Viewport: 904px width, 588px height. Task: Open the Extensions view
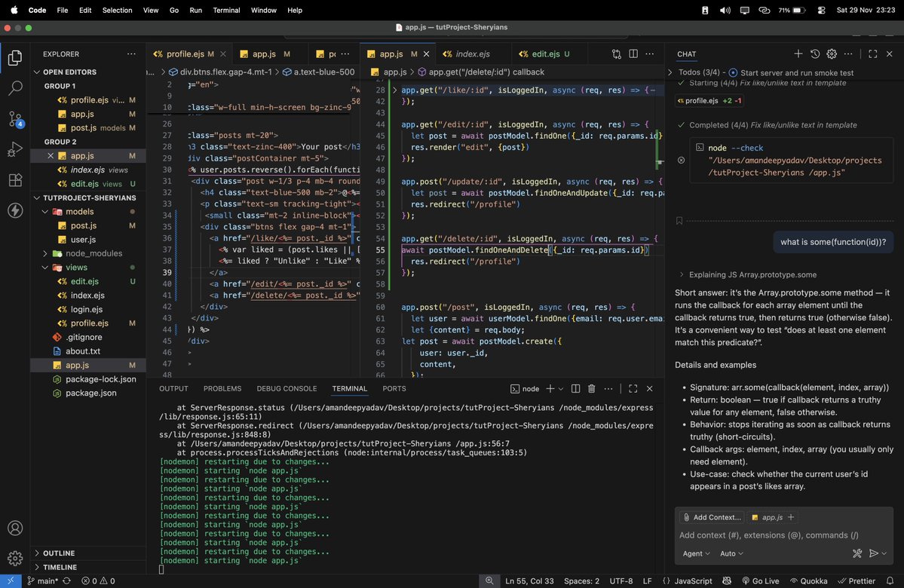(15, 181)
